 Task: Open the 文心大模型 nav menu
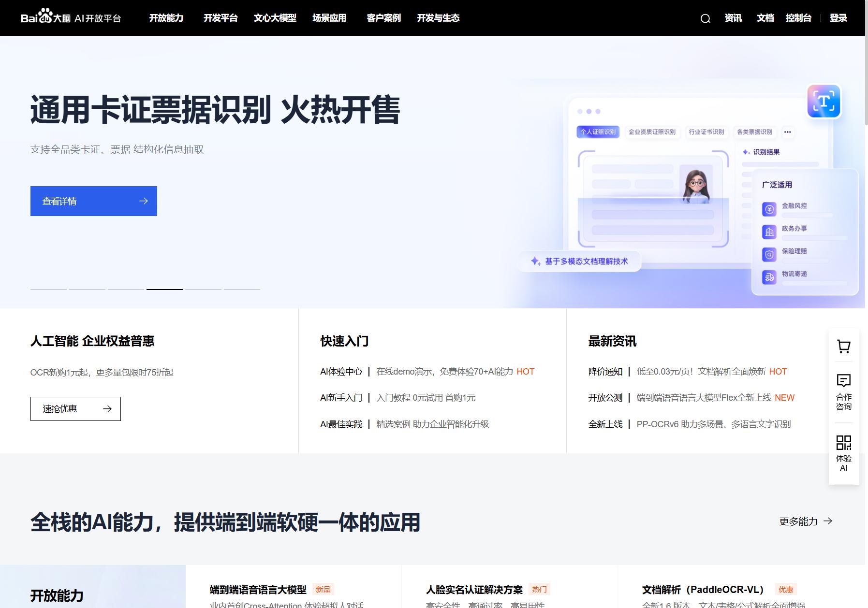[275, 18]
